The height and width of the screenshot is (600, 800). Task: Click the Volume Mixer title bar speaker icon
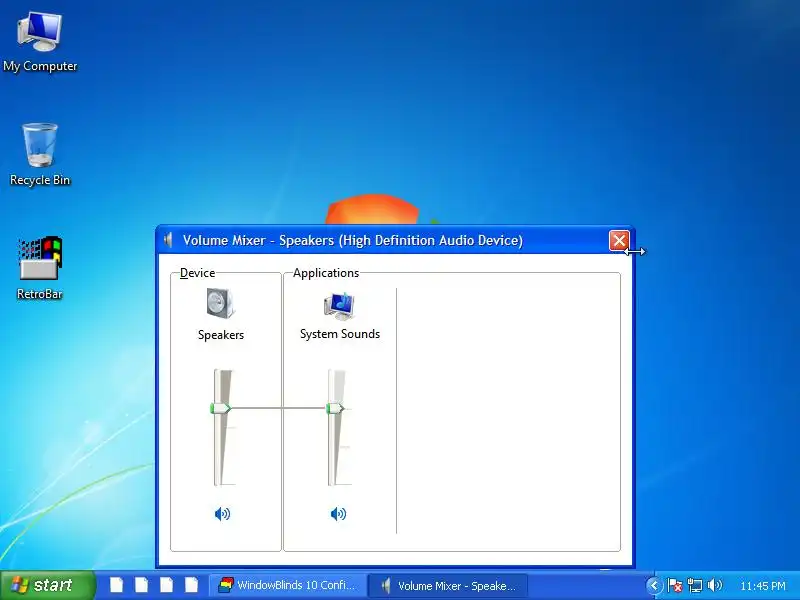point(168,240)
